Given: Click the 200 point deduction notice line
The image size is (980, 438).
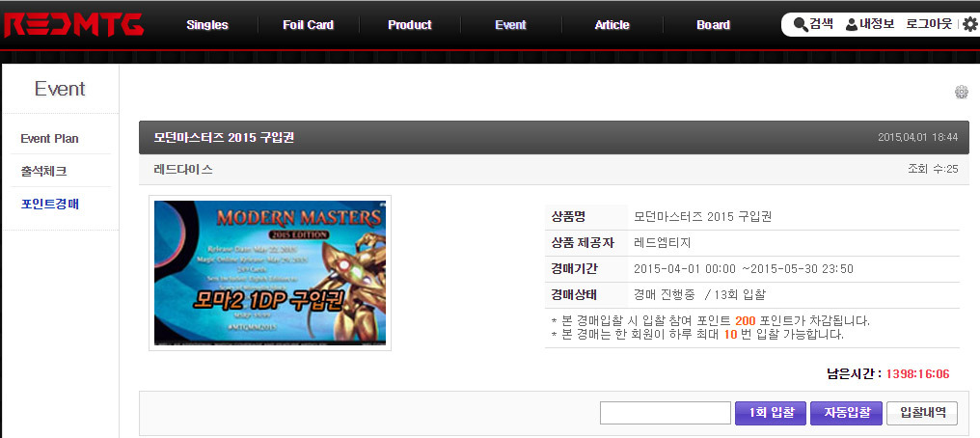Looking at the screenshot, I should [711, 321].
